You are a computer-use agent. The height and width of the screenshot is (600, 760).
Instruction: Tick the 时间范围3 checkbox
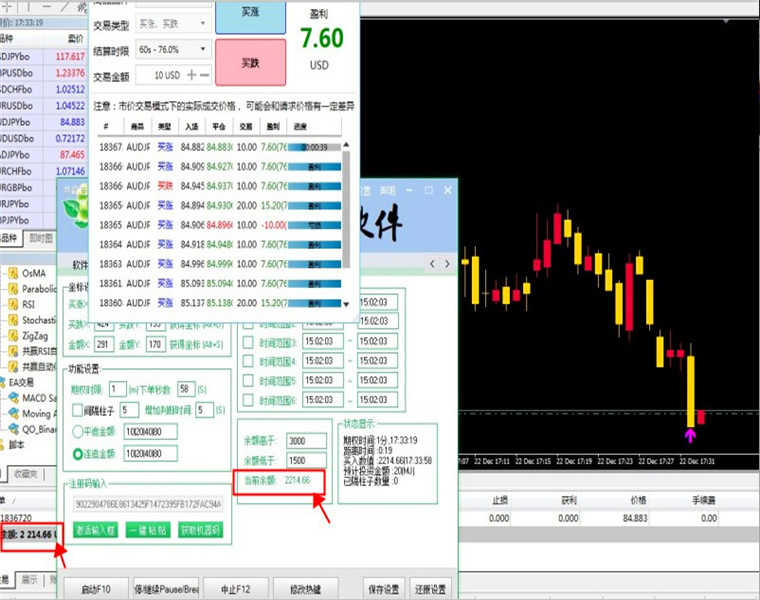point(248,343)
